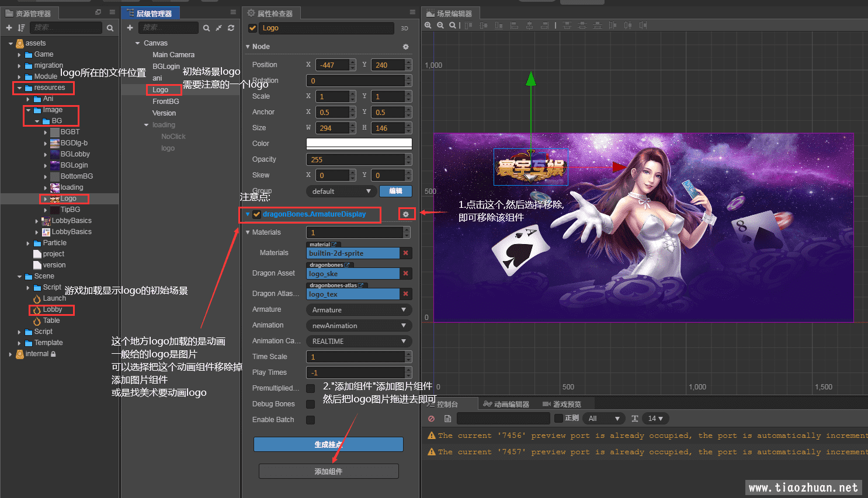Click the add asset plus icon in the assets panel

coord(9,27)
